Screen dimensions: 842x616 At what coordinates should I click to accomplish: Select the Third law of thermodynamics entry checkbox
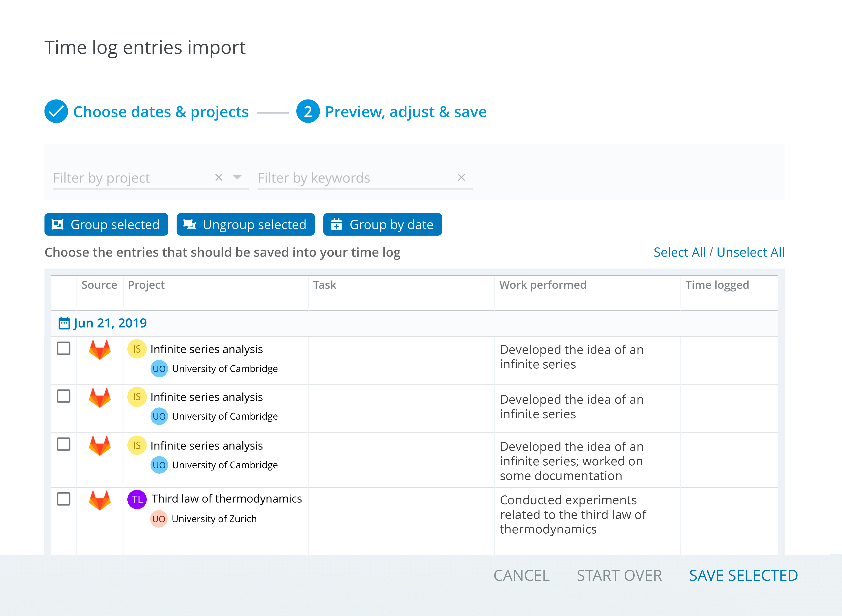pos(63,499)
